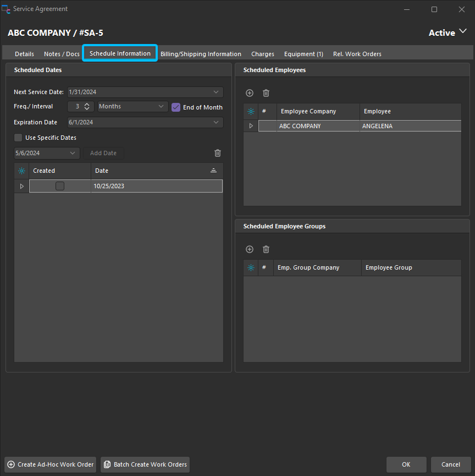The width and height of the screenshot is (475, 476).
Task: Add a new scheduled employee with plus icon
Action: tap(250, 94)
